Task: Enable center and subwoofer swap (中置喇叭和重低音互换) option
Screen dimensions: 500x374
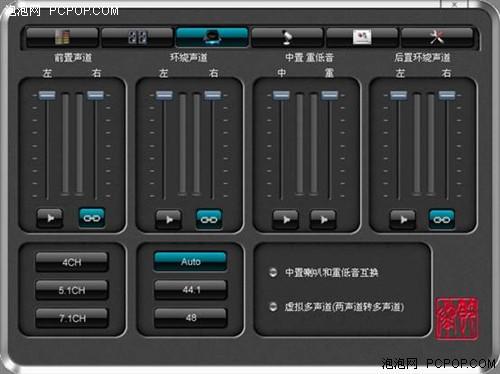Action: (x=273, y=272)
